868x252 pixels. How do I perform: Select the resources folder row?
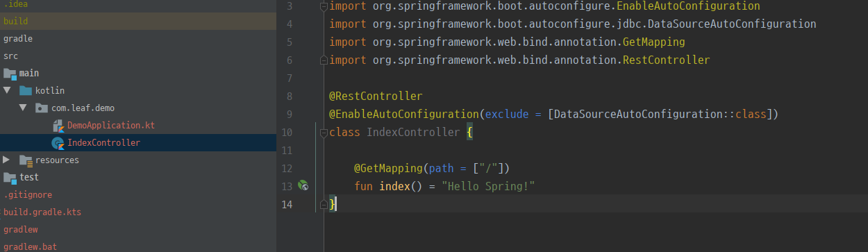[138, 160]
